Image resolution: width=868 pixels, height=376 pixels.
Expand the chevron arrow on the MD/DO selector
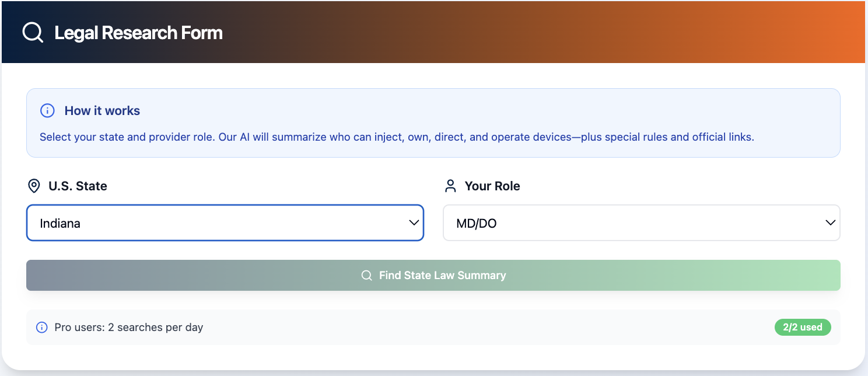tap(831, 222)
